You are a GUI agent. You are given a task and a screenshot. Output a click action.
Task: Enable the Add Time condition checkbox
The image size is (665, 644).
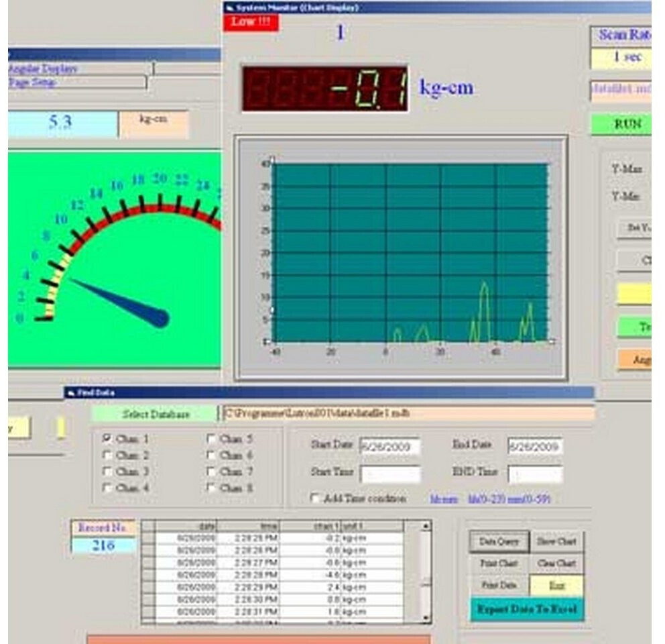[x=314, y=498]
